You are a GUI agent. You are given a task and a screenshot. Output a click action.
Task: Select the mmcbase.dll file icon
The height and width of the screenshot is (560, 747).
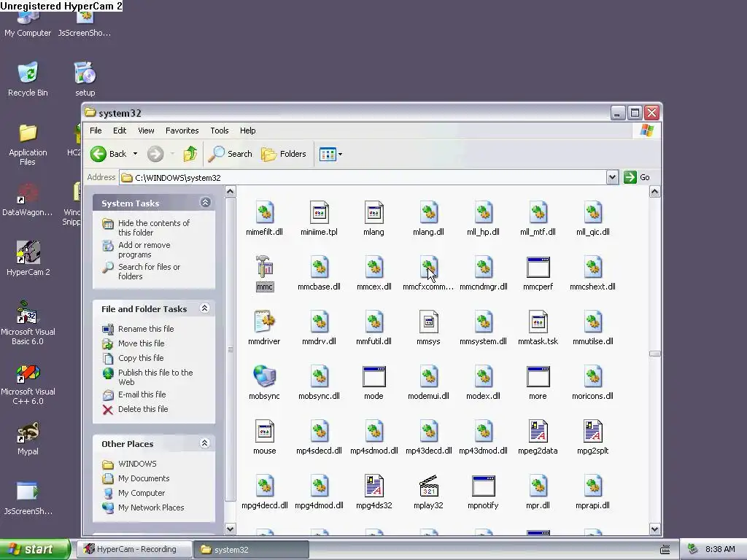click(x=319, y=268)
